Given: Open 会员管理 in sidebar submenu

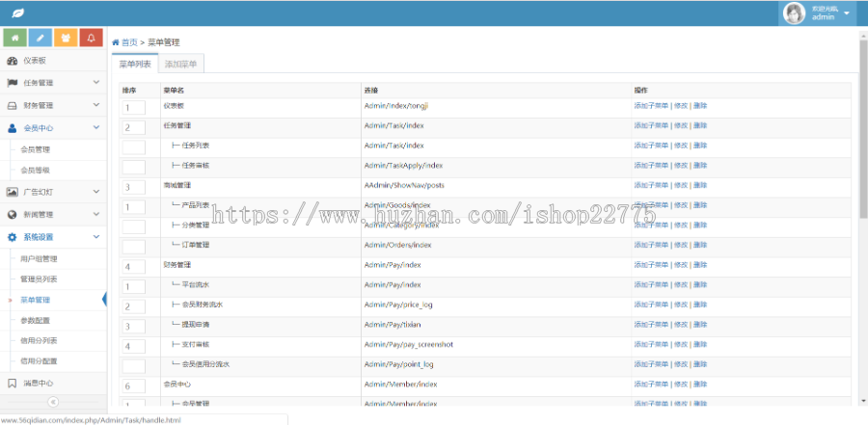Looking at the screenshot, I should (36, 149).
